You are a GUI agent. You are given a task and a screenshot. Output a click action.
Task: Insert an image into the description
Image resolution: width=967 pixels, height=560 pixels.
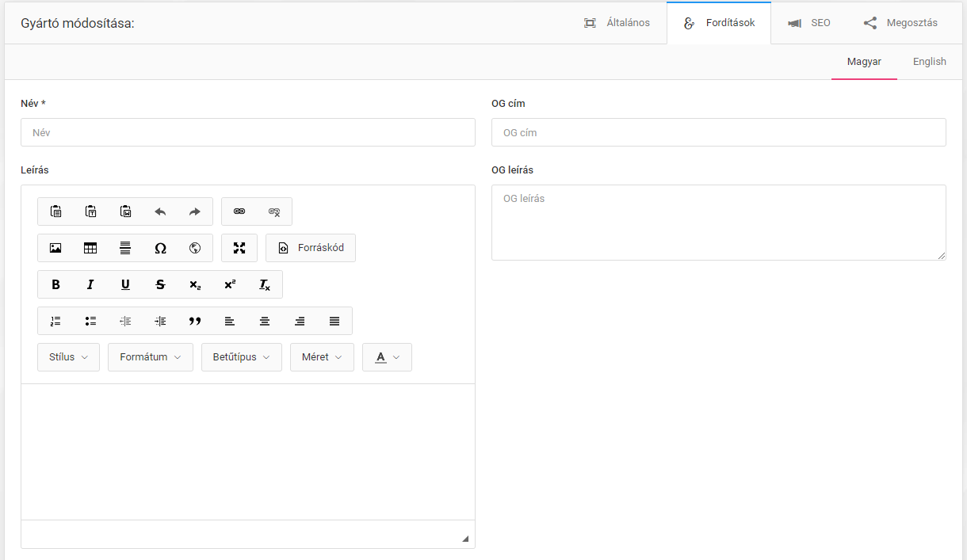pyautogui.click(x=55, y=248)
